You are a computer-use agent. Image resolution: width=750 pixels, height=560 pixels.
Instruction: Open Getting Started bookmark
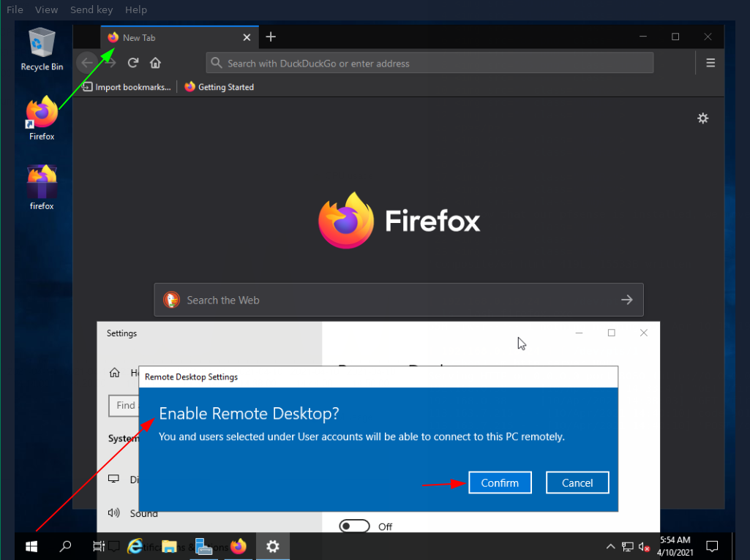click(219, 87)
